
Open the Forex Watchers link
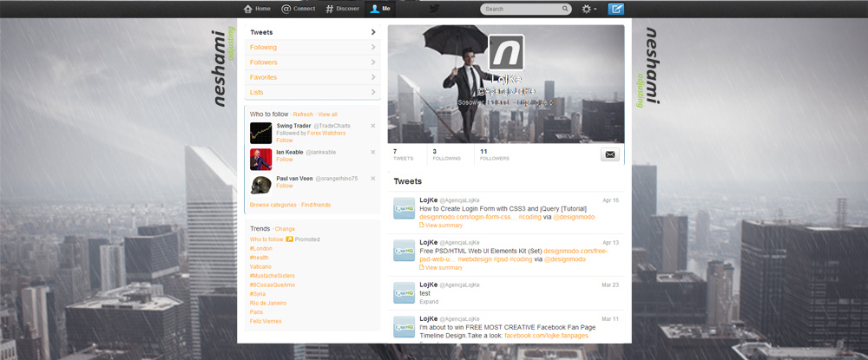(x=326, y=134)
